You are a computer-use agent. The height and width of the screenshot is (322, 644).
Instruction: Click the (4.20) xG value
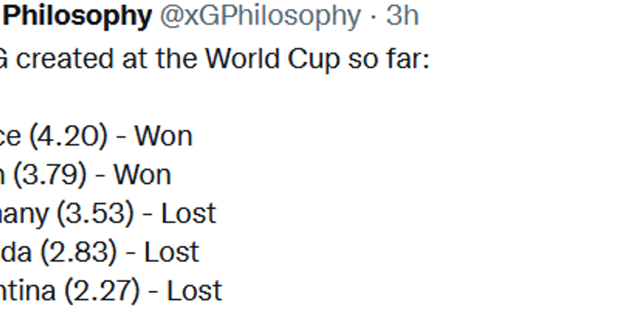[x=68, y=136]
